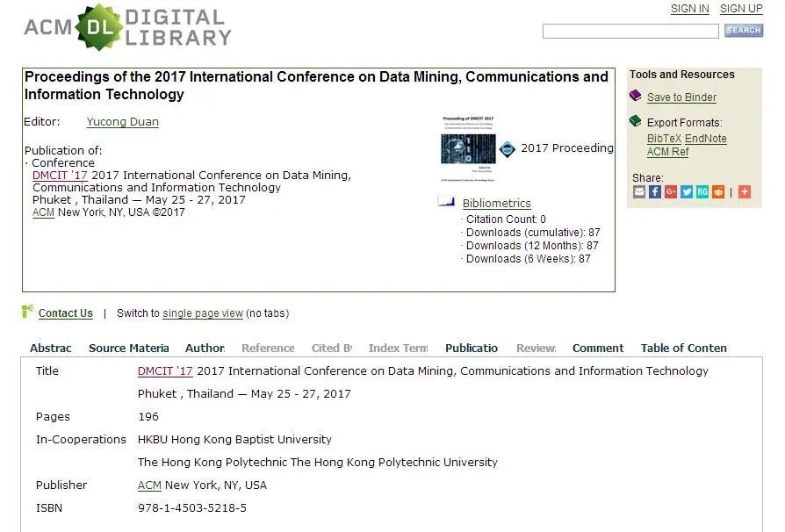Viewport: 785px width, 532px height.
Task: Share via the email envelope icon
Action: point(639,191)
